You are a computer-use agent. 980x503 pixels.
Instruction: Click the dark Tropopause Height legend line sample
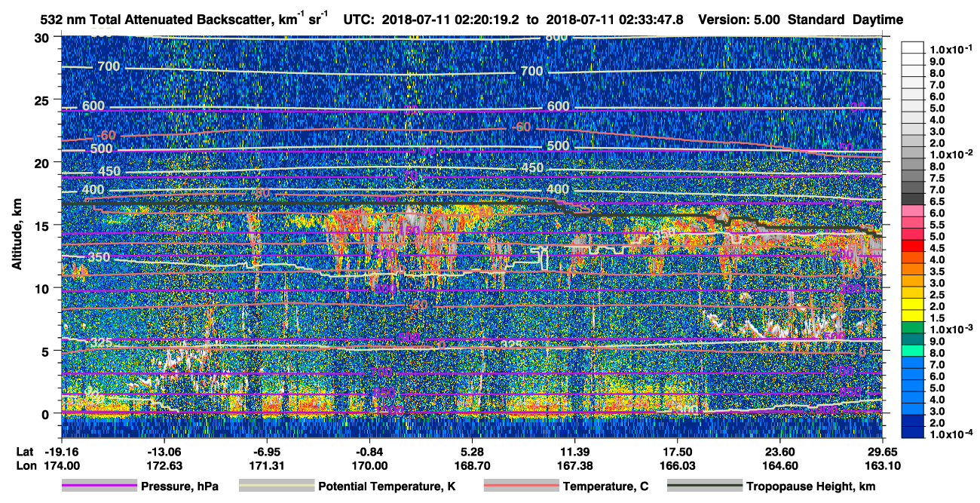(705, 486)
